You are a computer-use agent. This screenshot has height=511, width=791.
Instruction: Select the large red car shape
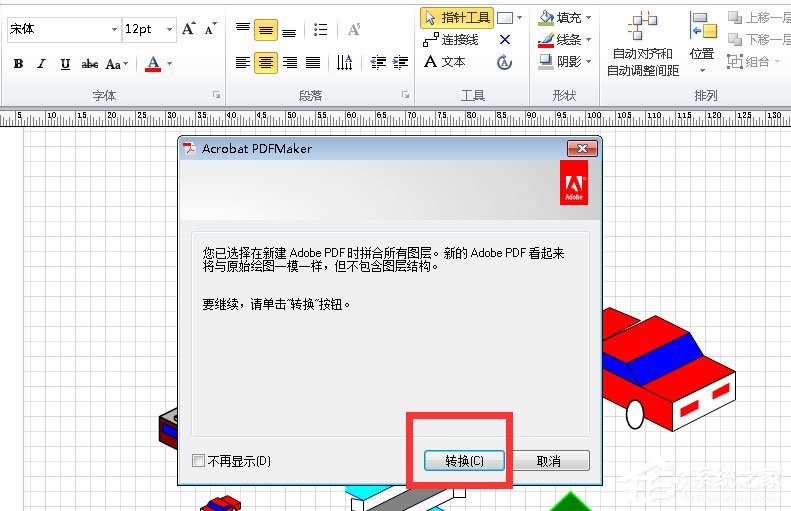[x=668, y=369]
